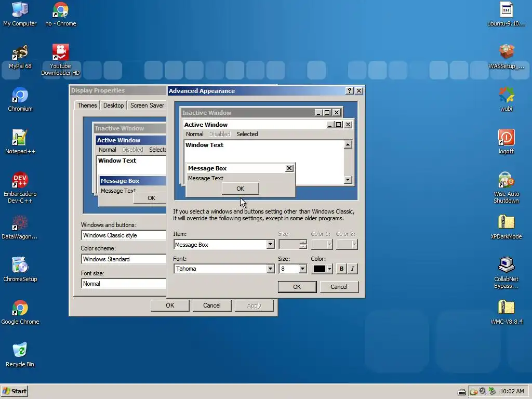Click Cancel in Display Properties window
532x399 pixels.
[212, 305]
